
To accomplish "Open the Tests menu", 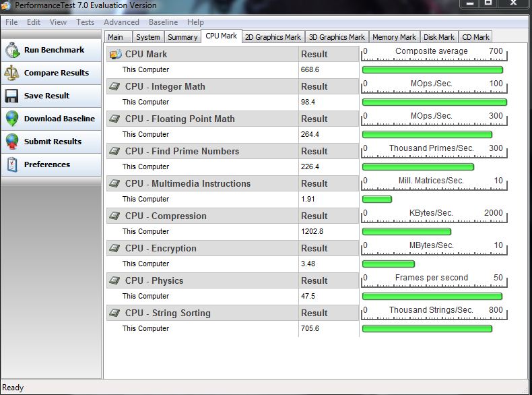I will (x=85, y=22).
